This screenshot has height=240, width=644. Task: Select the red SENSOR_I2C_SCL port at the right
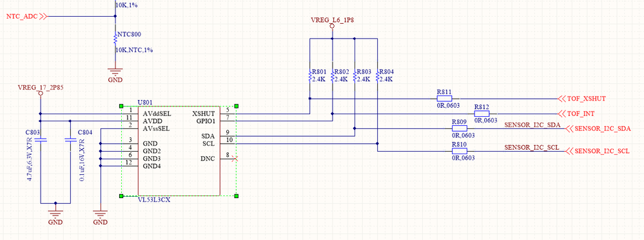(x=598, y=151)
